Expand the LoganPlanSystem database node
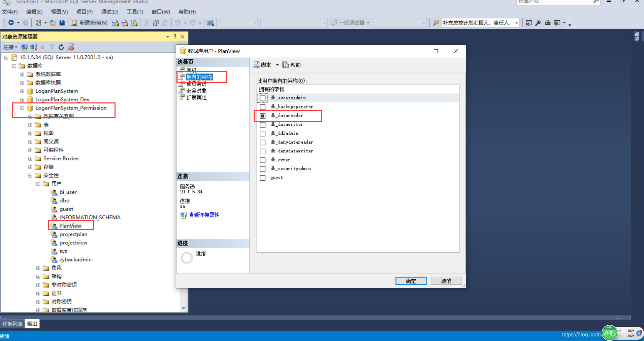The height and width of the screenshot is (341, 644). point(22,91)
